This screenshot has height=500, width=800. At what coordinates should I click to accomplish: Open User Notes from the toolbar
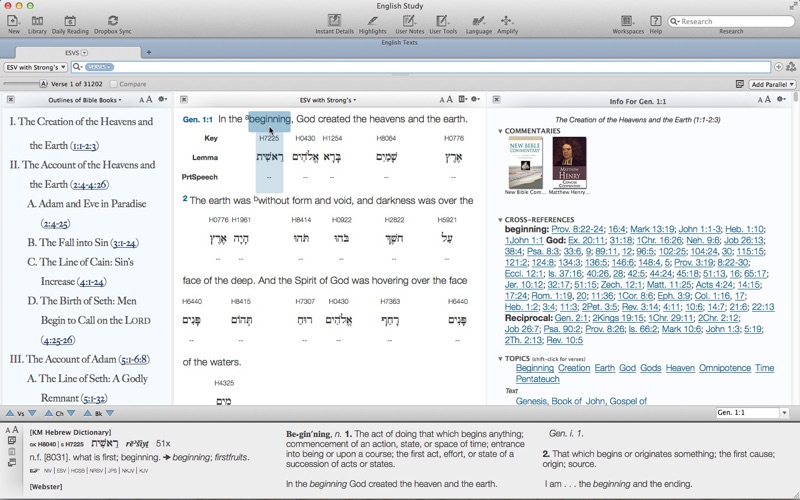click(x=408, y=20)
